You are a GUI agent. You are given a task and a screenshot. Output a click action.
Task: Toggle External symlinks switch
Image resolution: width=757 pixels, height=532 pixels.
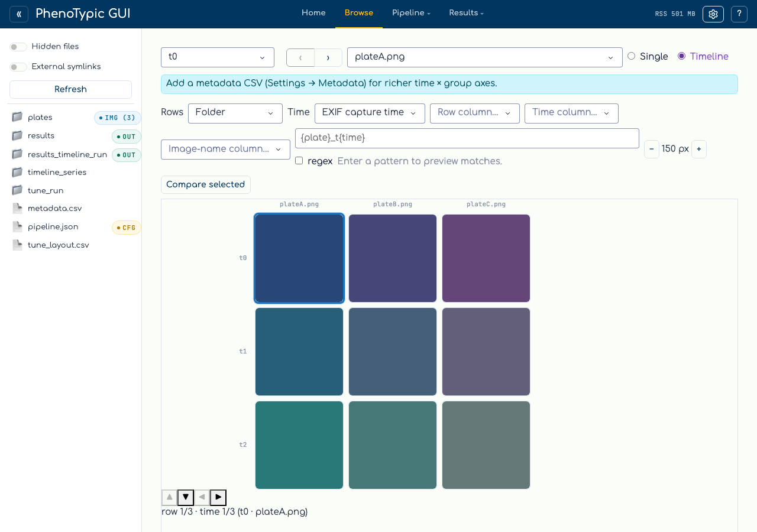pyautogui.click(x=18, y=67)
